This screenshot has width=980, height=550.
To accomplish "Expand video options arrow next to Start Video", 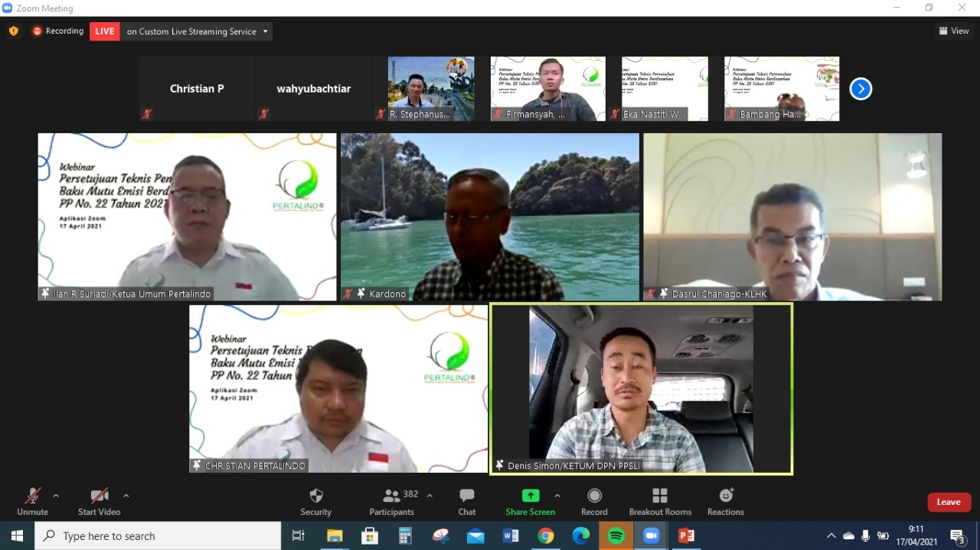I will click(x=126, y=495).
